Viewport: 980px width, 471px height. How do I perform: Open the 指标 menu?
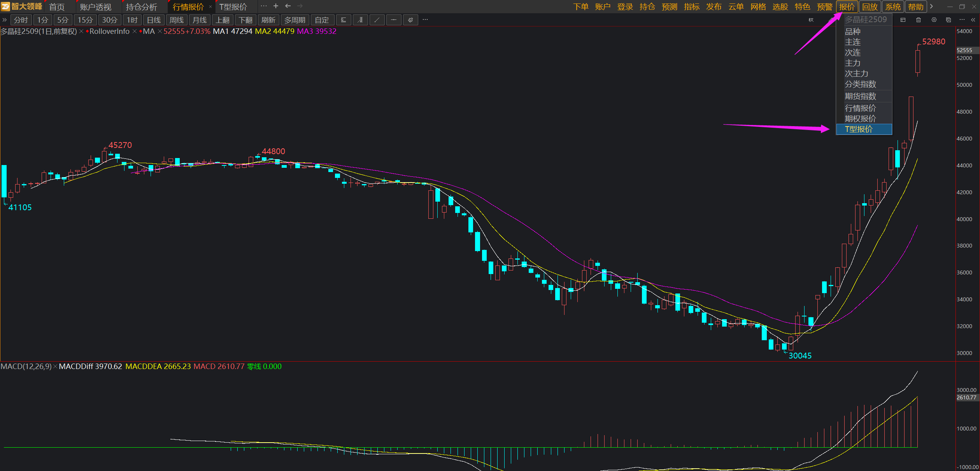point(691,7)
